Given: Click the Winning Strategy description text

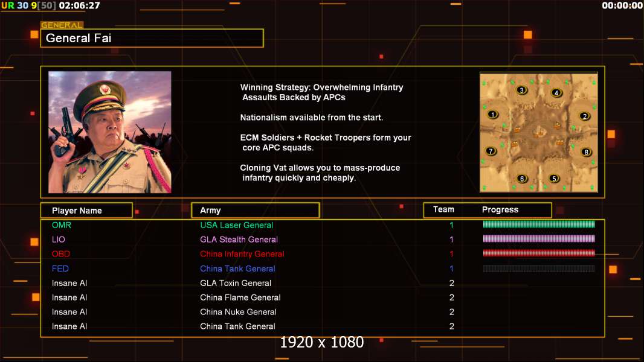Looking at the screenshot, I should click(321, 92).
